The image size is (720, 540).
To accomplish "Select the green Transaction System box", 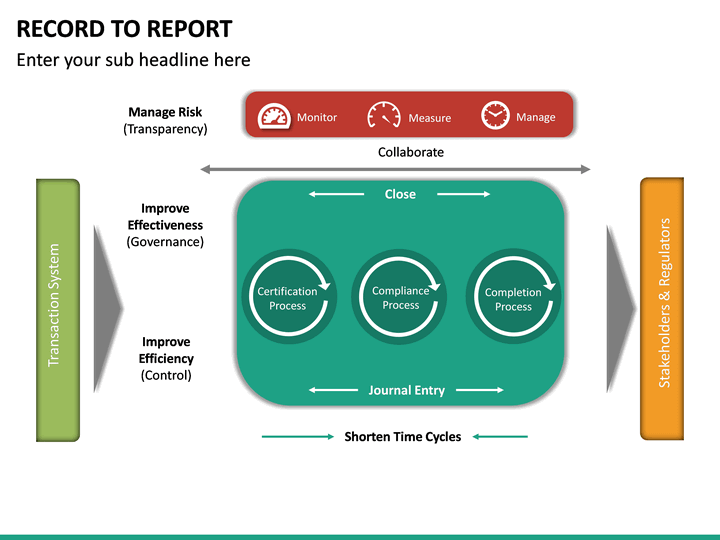I will pyautogui.click(x=57, y=310).
